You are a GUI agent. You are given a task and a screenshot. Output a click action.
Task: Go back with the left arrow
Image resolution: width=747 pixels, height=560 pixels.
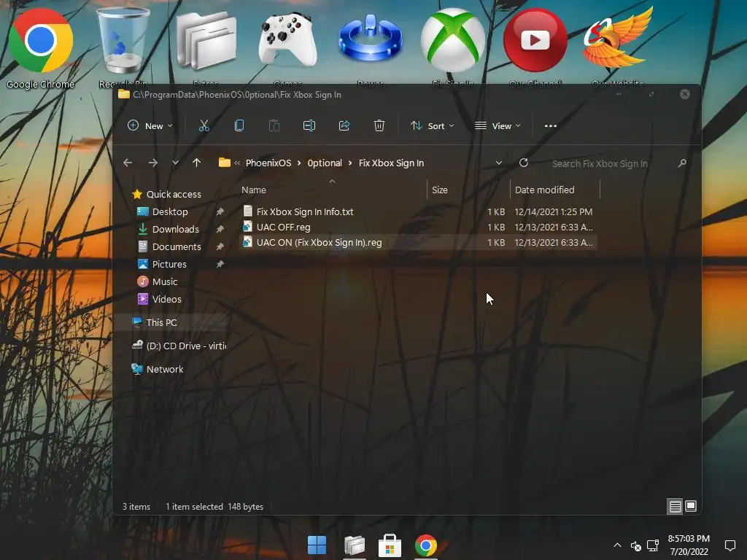128,163
